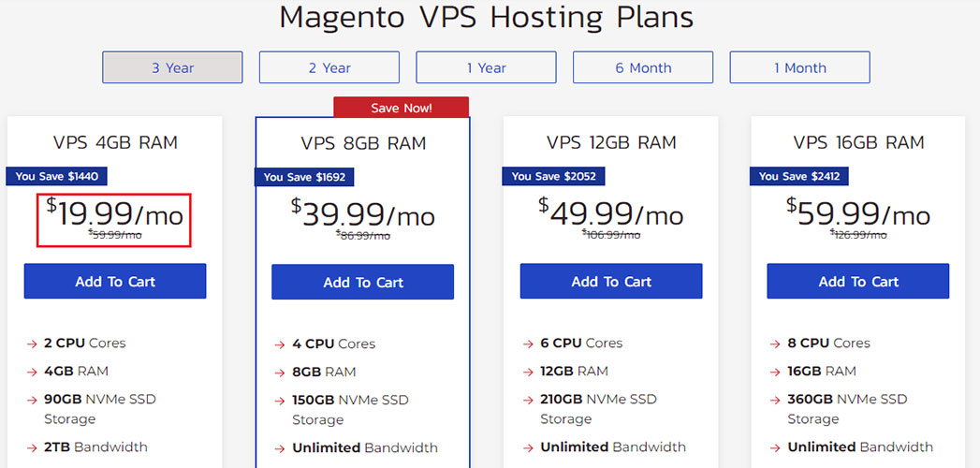Click the arrow icon beside 8 CPU Cores
The height and width of the screenshot is (468, 980).
pos(776,344)
